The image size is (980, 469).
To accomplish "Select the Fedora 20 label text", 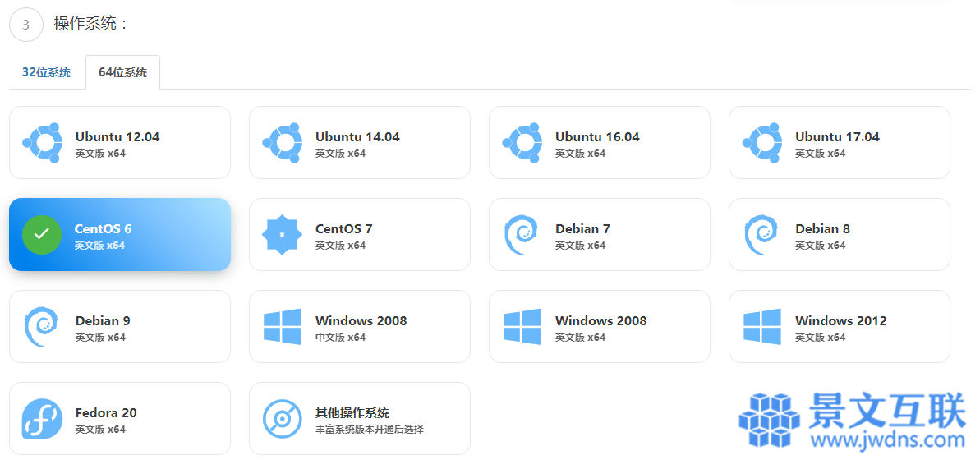I will pos(106,412).
